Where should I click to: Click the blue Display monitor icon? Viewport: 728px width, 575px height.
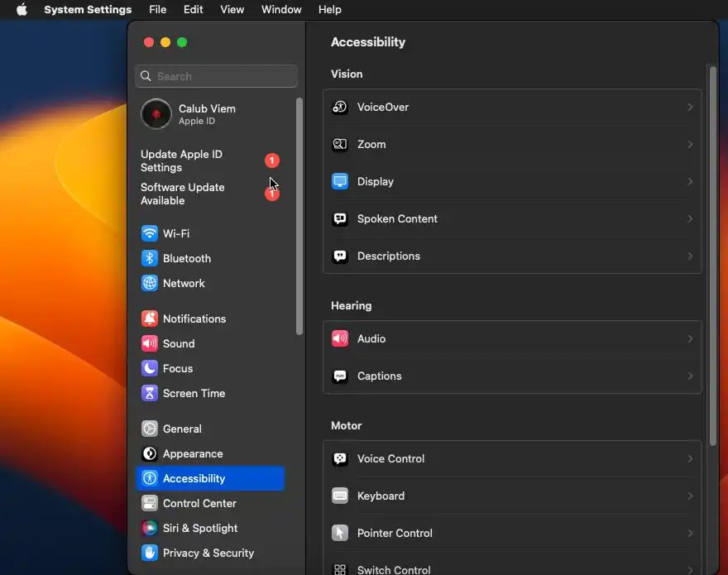340,182
